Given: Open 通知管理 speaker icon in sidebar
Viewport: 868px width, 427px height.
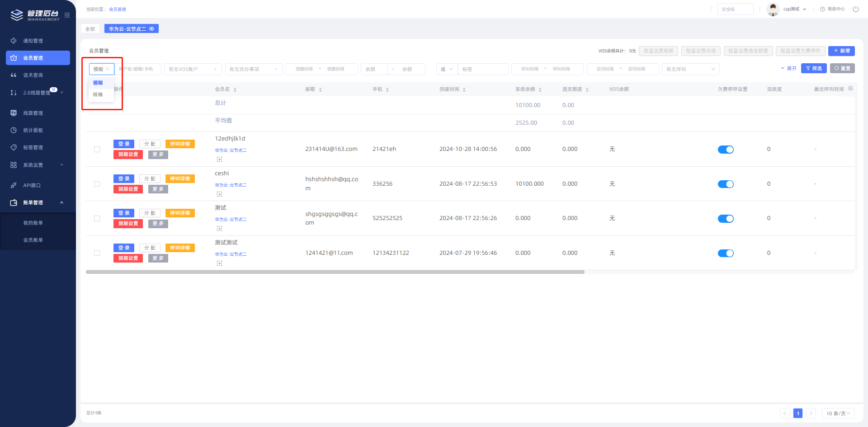Looking at the screenshot, I should (x=14, y=41).
